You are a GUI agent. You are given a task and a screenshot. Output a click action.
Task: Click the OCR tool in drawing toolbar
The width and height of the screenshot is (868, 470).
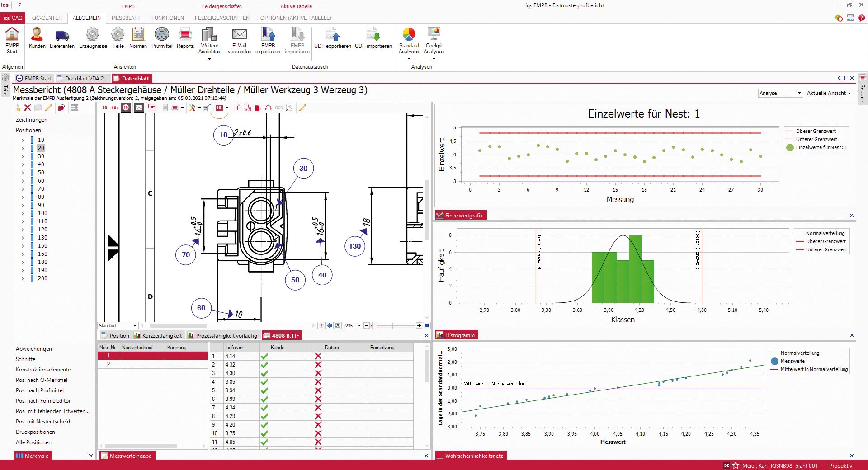click(x=278, y=108)
